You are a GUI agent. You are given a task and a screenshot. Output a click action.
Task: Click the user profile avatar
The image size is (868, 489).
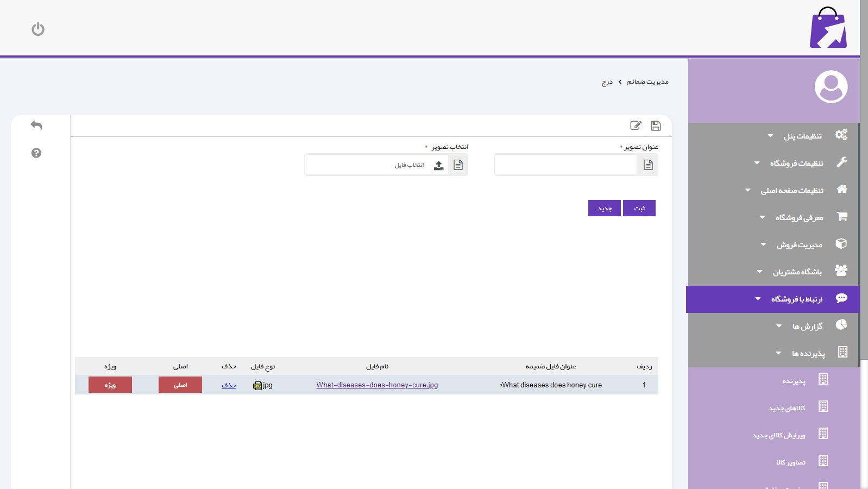pyautogui.click(x=831, y=86)
